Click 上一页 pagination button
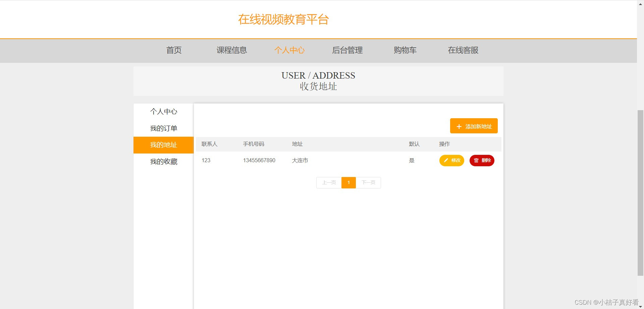 coord(329,183)
